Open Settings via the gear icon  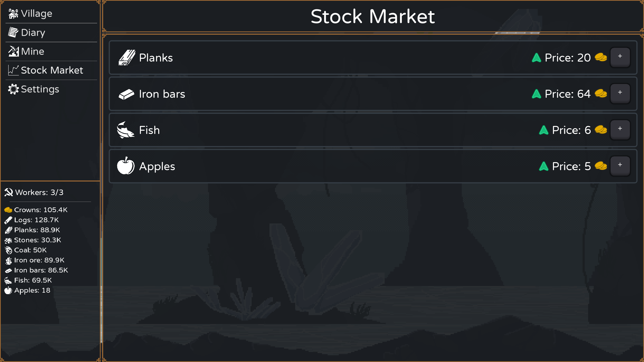14,89
